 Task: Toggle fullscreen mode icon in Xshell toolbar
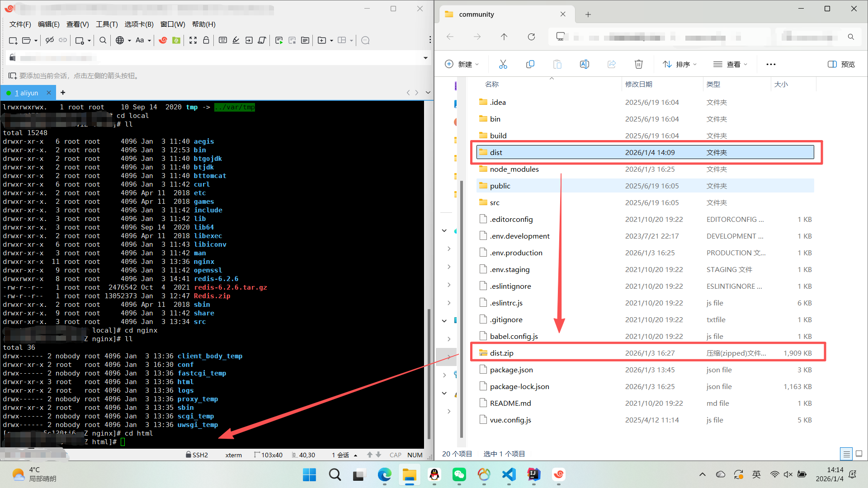[x=193, y=41]
